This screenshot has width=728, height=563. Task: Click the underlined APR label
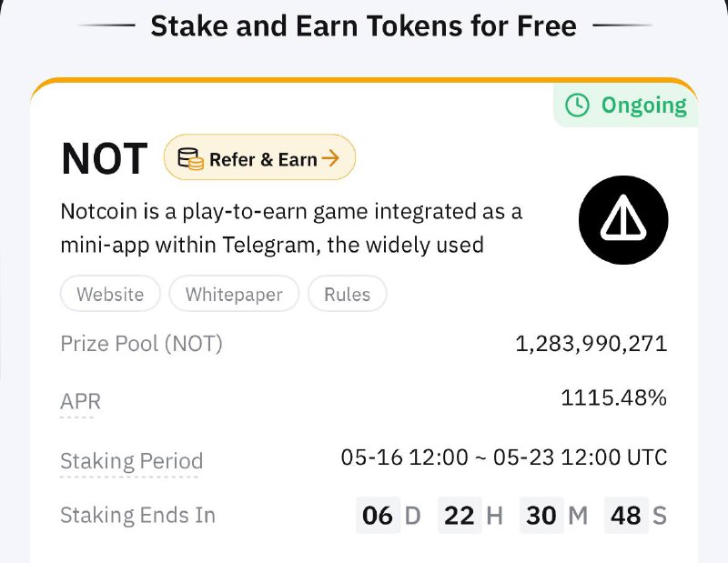point(80,401)
